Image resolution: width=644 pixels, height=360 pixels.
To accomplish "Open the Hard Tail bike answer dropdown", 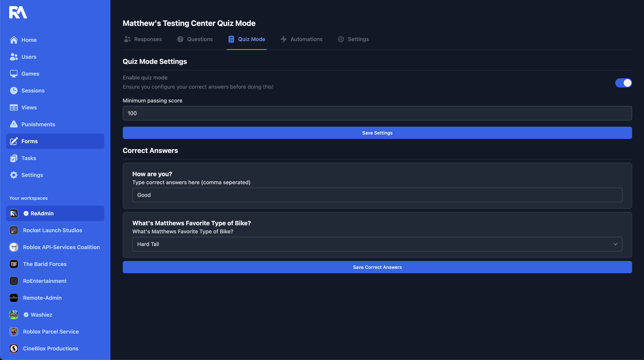I will tap(377, 244).
